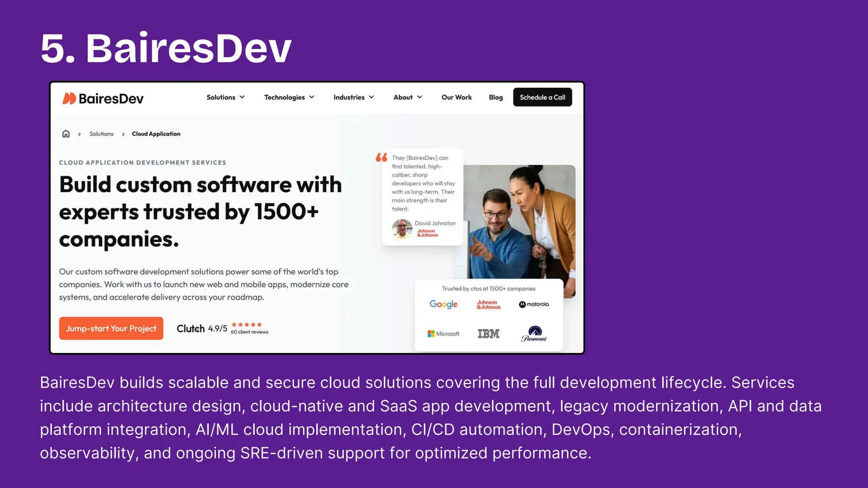This screenshot has height=488, width=868.
Task: Click the orange quotation mark icon
Action: (381, 157)
